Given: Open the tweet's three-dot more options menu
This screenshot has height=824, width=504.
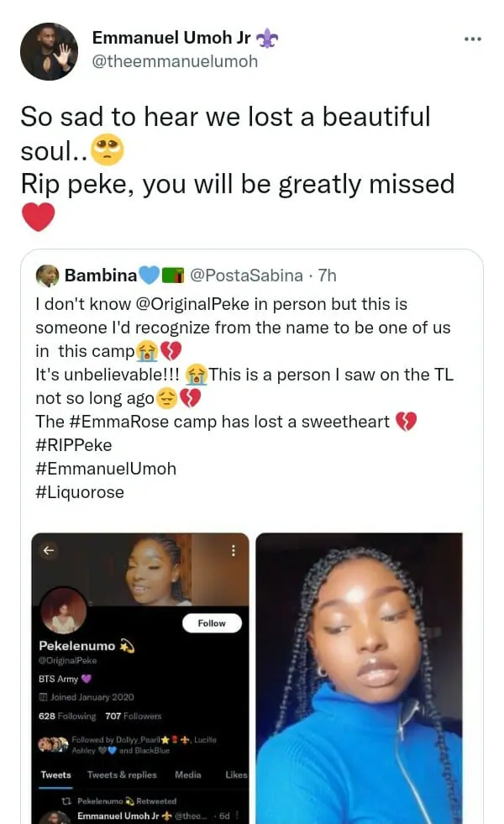Looking at the screenshot, I should (473, 39).
